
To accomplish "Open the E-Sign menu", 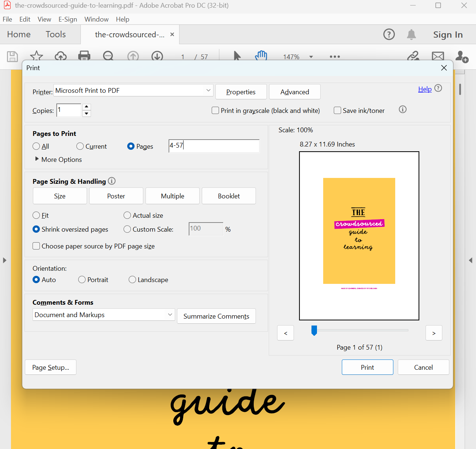I will click(x=68, y=19).
